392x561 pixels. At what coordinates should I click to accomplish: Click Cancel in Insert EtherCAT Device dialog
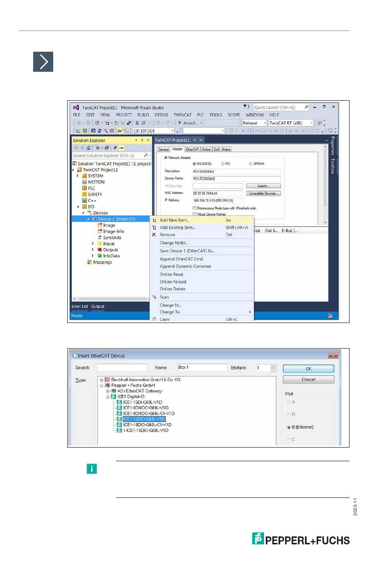coord(309,379)
